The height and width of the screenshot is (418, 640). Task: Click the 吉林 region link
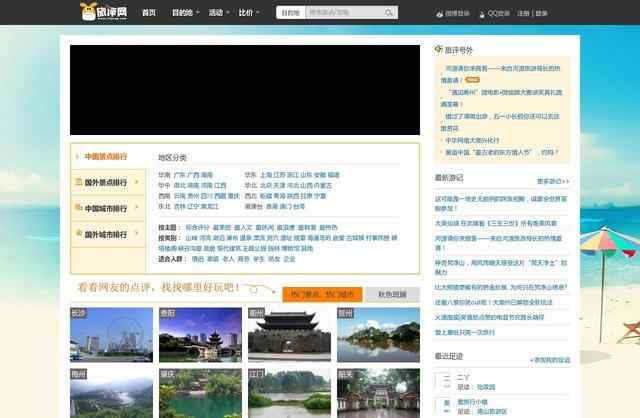179,207
